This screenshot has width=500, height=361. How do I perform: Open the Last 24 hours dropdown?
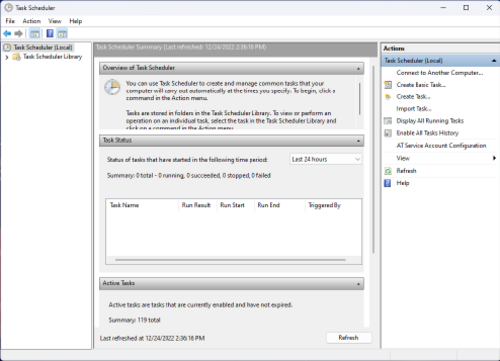326,159
